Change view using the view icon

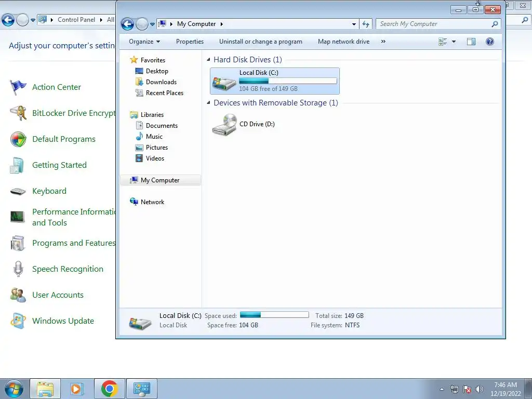[443, 42]
